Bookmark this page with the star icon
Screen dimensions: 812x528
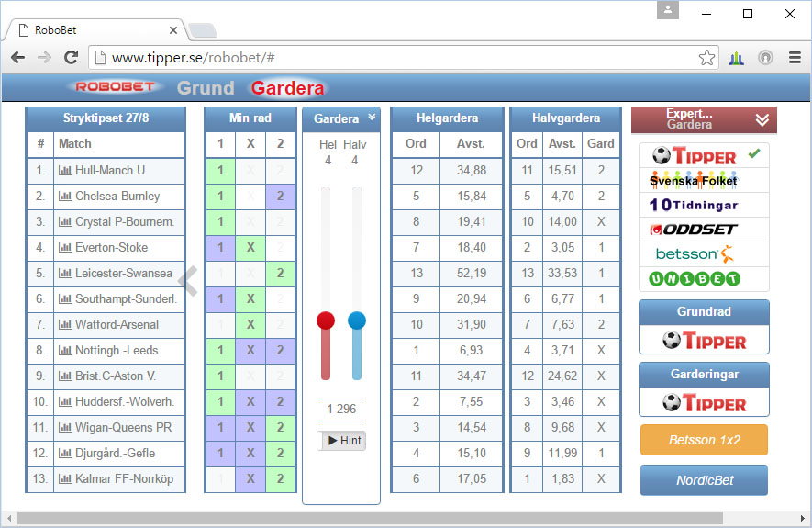706,58
